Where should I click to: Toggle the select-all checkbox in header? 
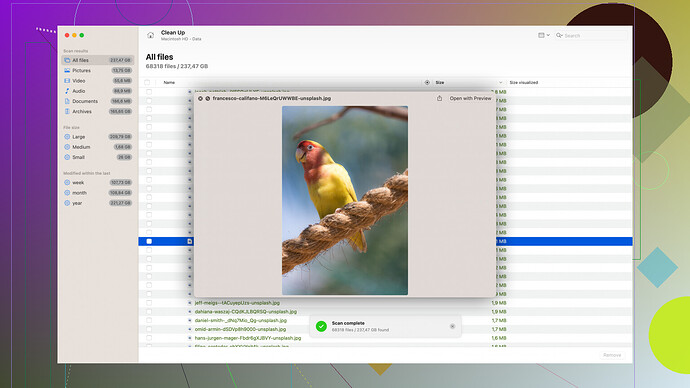point(147,82)
